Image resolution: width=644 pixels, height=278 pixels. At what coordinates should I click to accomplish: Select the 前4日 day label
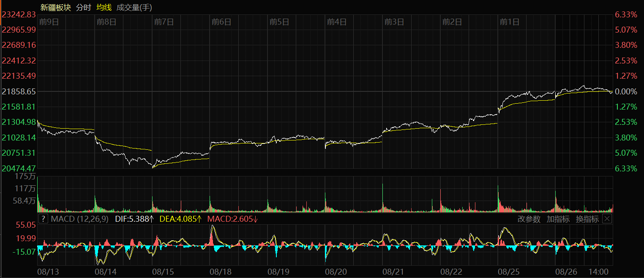tap(337, 22)
